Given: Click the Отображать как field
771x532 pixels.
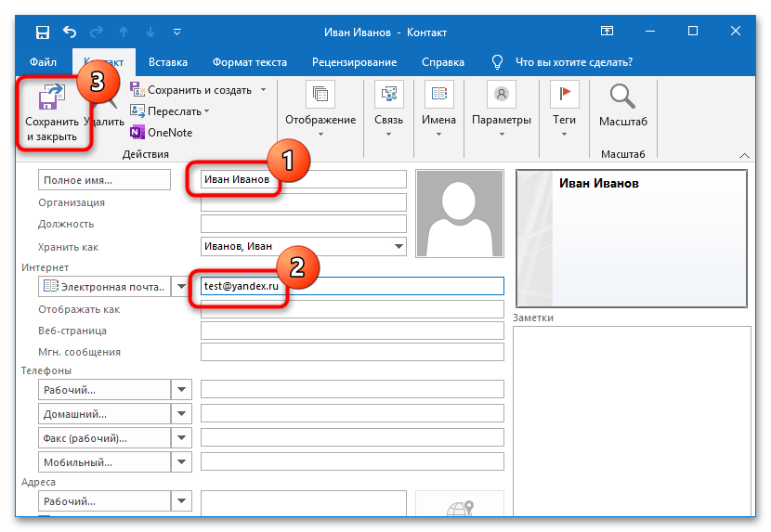Looking at the screenshot, I should (x=352, y=309).
